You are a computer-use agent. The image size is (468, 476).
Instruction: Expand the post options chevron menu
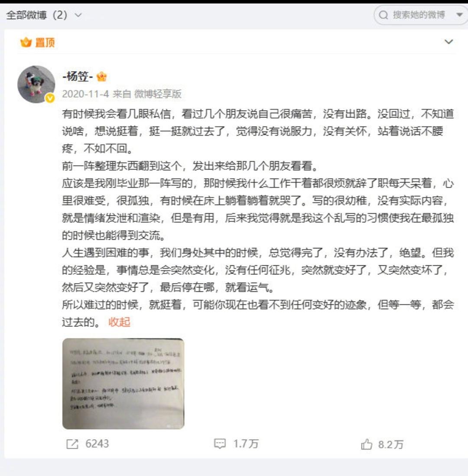coord(448,42)
